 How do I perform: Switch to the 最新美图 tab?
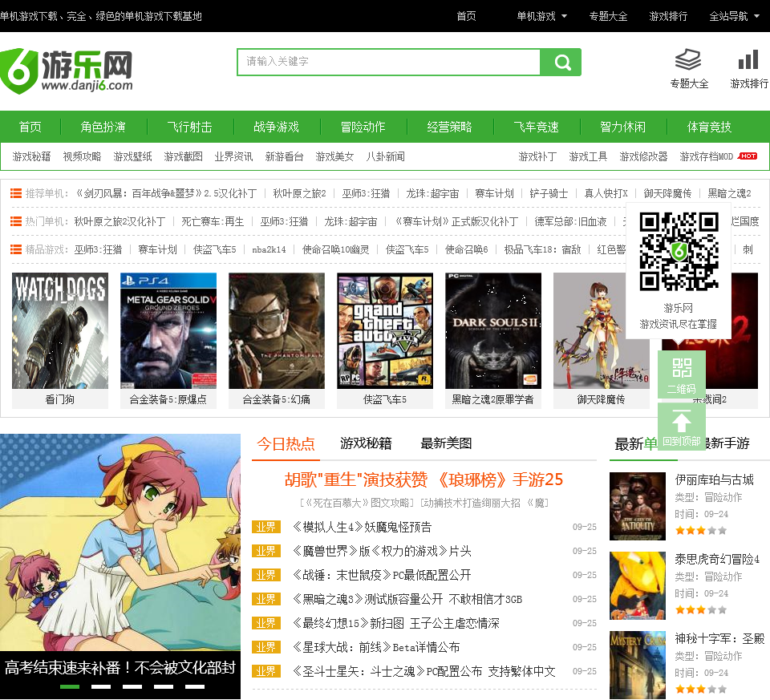click(x=446, y=443)
